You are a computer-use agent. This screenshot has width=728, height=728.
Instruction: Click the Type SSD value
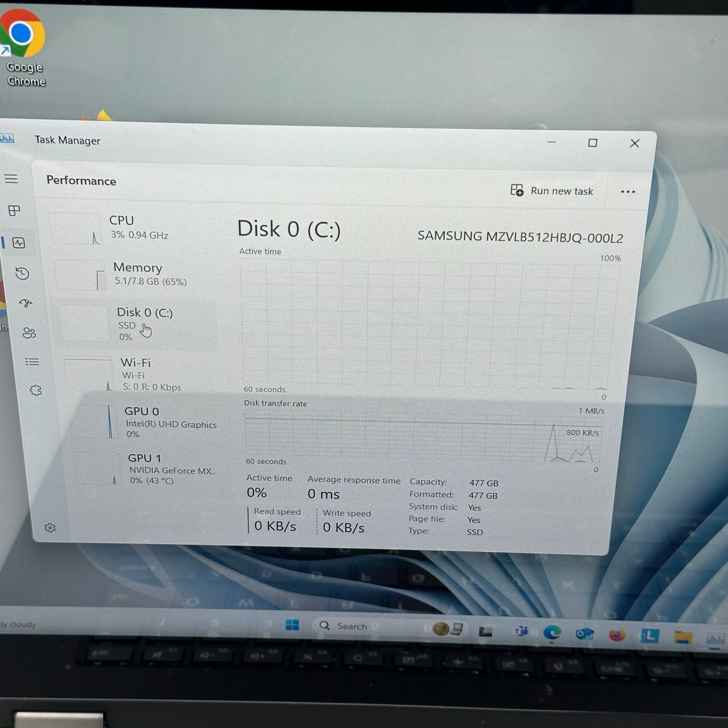tap(475, 532)
